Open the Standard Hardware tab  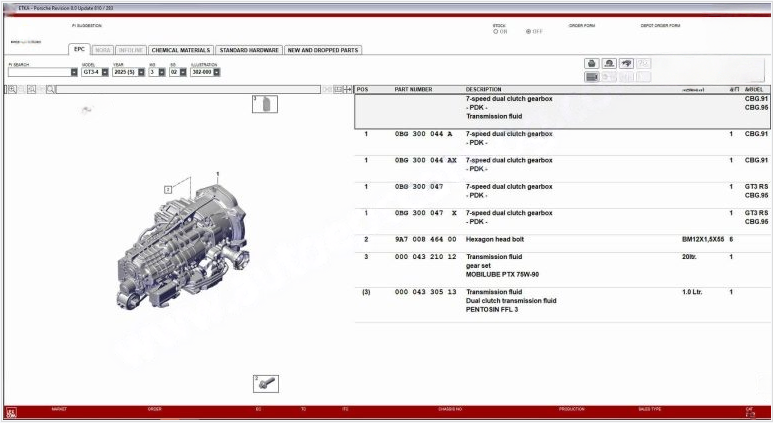249,49
